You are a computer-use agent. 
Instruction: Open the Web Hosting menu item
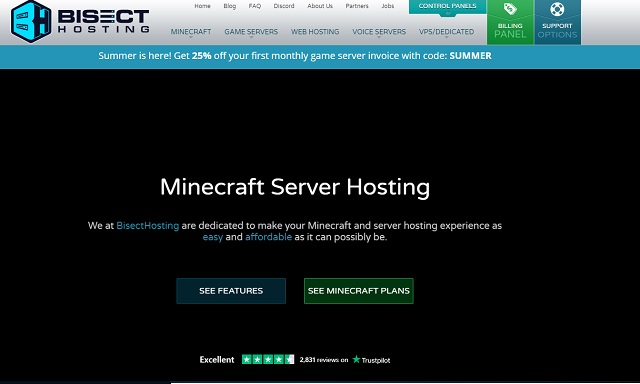[x=315, y=31]
